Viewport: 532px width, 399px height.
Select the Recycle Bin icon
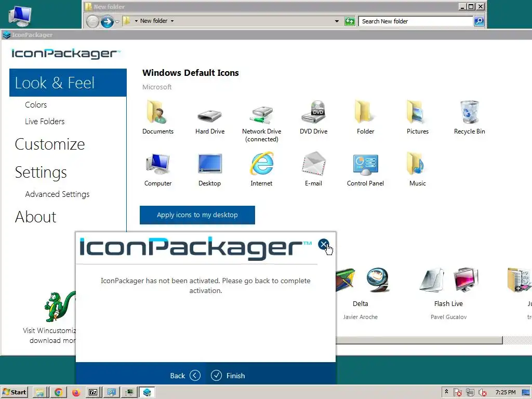[x=469, y=112]
